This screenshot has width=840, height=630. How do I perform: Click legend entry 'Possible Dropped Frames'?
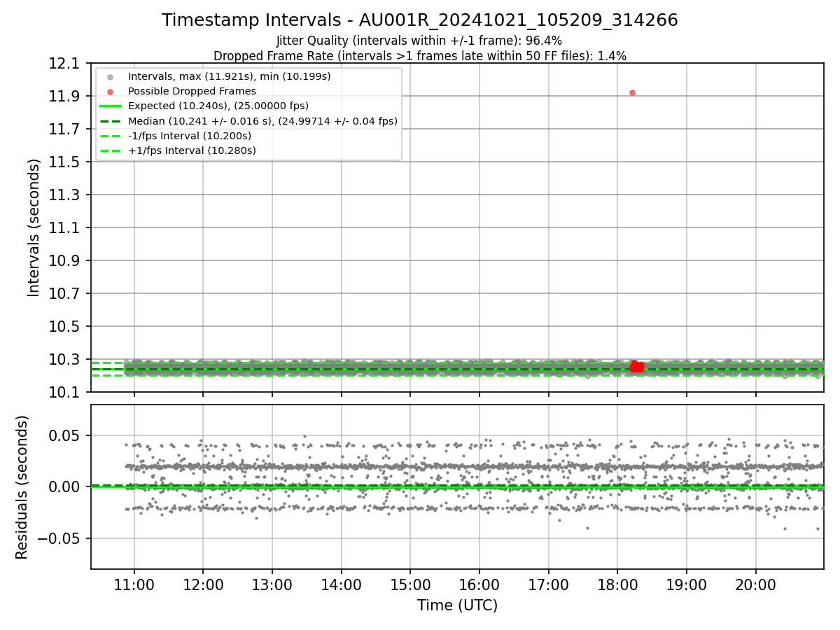[x=192, y=91]
